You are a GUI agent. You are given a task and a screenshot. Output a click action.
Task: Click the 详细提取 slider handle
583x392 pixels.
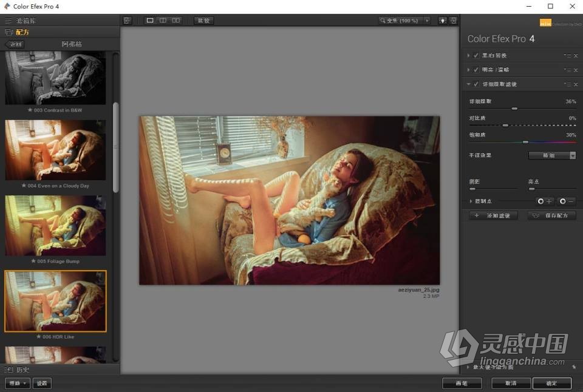pos(514,109)
